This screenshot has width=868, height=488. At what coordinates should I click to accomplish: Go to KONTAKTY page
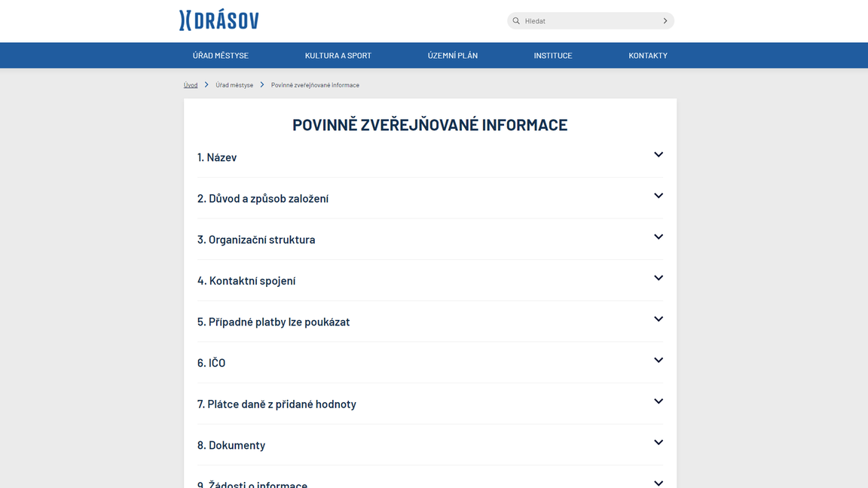coord(647,55)
